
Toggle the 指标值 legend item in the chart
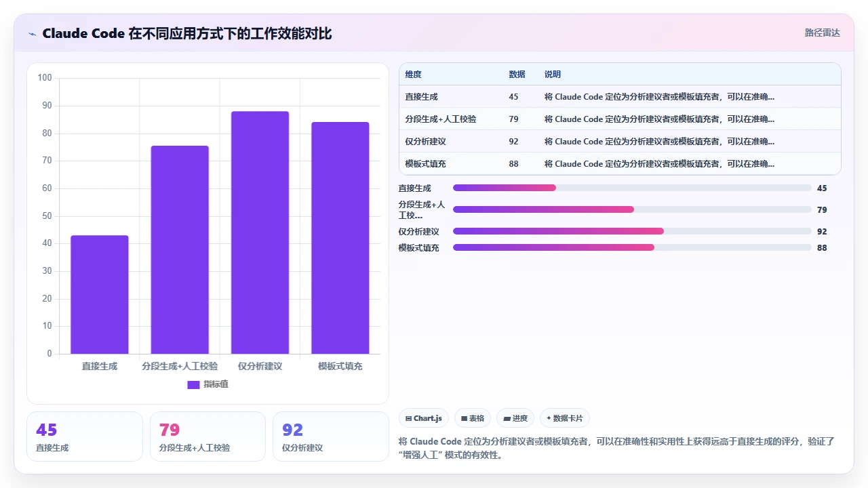coord(208,384)
